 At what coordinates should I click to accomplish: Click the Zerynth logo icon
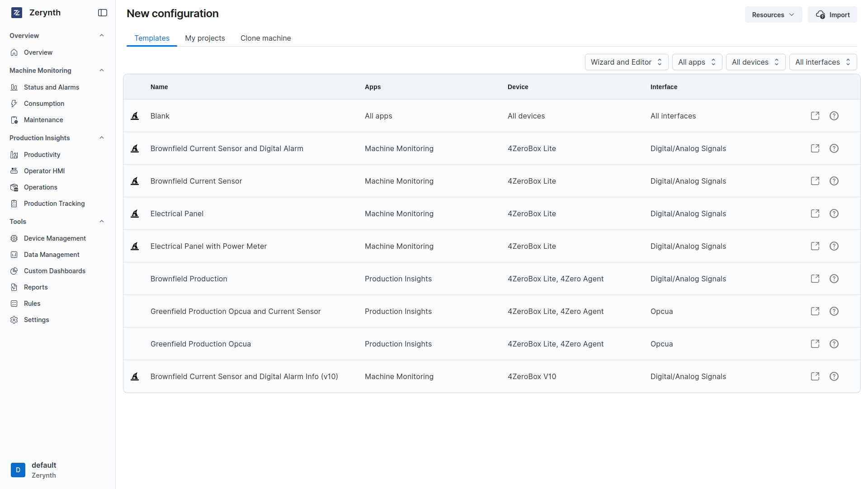[x=17, y=13]
